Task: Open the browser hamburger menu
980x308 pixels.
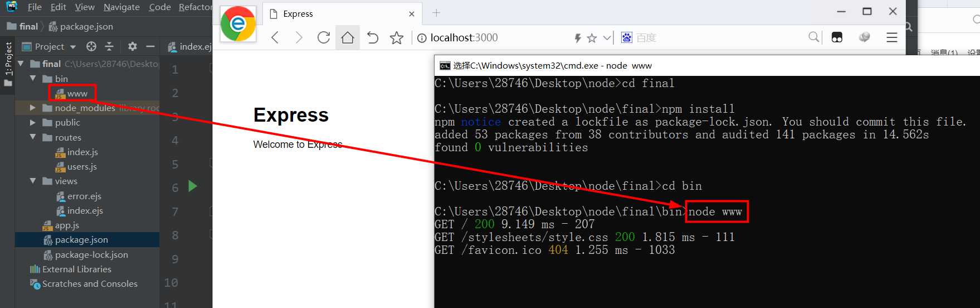Action: tap(892, 37)
